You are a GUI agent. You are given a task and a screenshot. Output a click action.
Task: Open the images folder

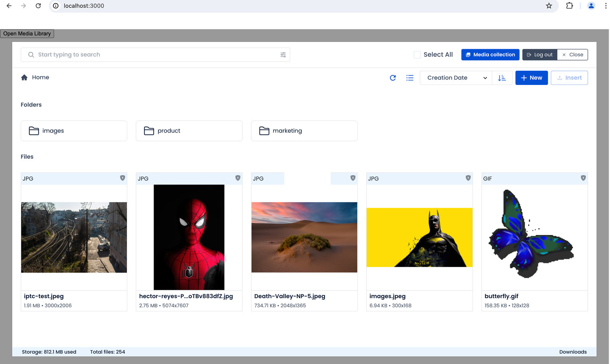pos(74,131)
